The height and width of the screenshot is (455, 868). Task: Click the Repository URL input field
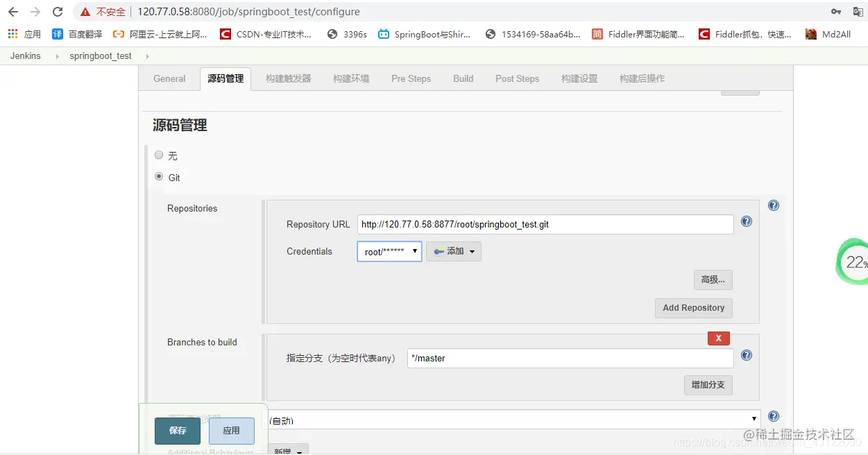[545, 224]
